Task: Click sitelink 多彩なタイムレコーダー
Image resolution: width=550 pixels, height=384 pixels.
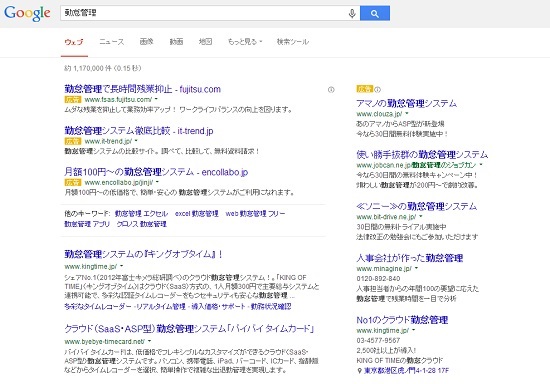Action: point(98,306)
